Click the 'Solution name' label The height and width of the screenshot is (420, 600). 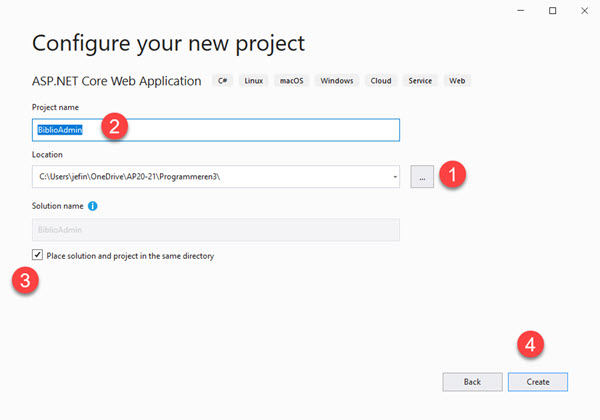tap(58, 206)
